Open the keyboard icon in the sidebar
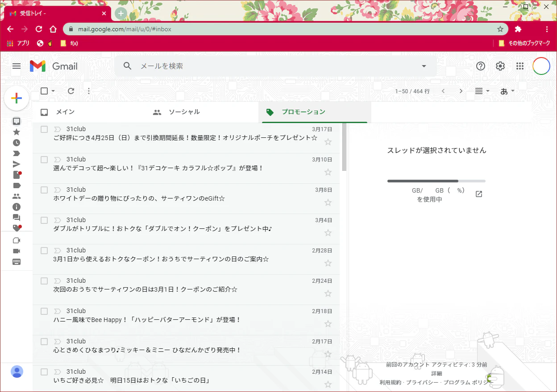557x392 pixels. pos(17,262)
